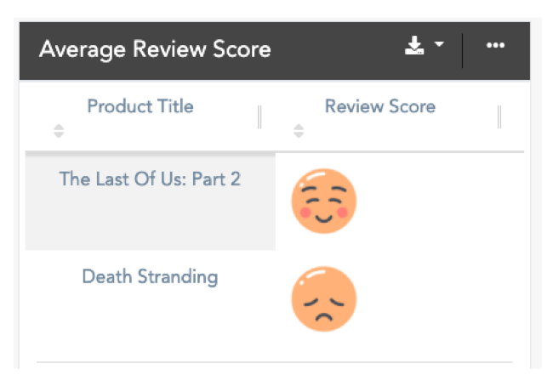The width and height of the screenshot is (553, 392).
Task: Click the vertical divider in the header bar
Action: click(x=463, y=49)
